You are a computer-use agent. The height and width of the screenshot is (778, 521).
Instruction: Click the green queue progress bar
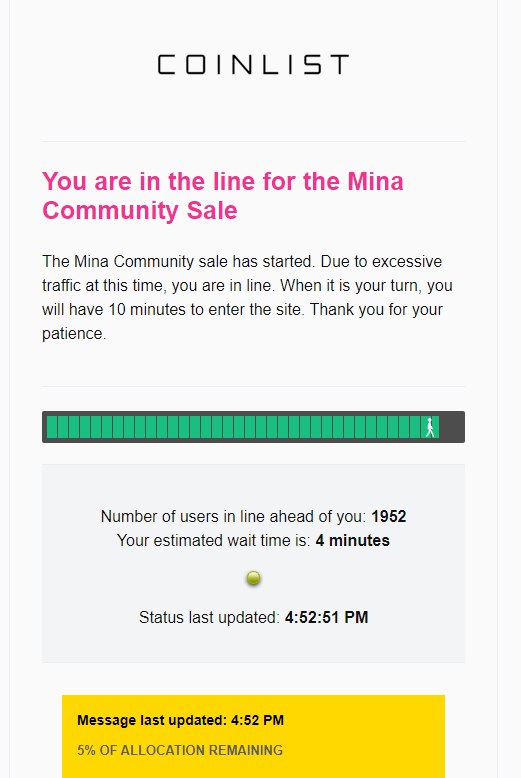(x=243, y=427)
